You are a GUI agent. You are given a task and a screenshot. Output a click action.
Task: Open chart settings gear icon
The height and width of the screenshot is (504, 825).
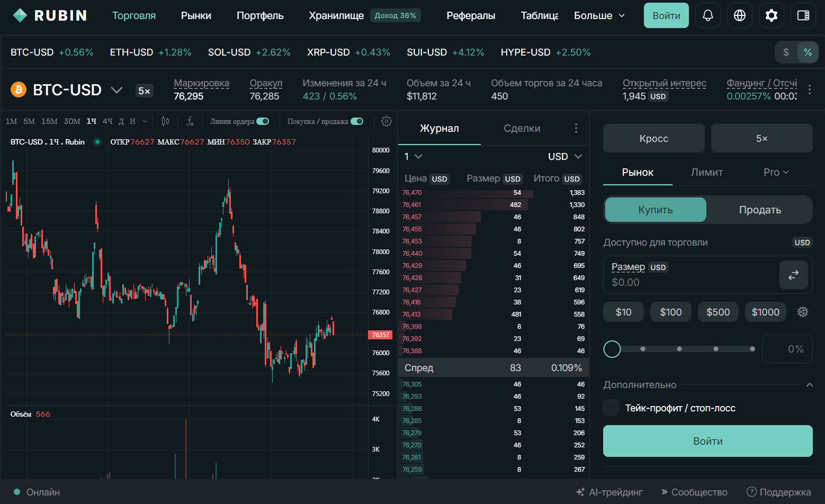point(387,121)
